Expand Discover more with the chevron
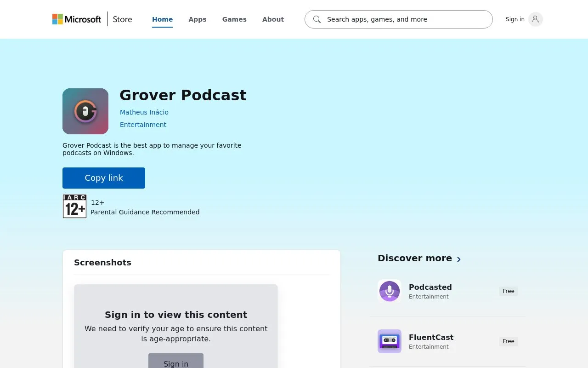Screen dimensions: 588x368 459,259
